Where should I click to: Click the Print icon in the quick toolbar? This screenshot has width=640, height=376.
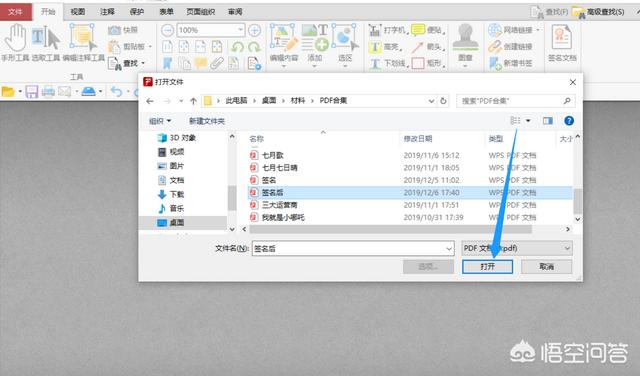coord(48,91)
